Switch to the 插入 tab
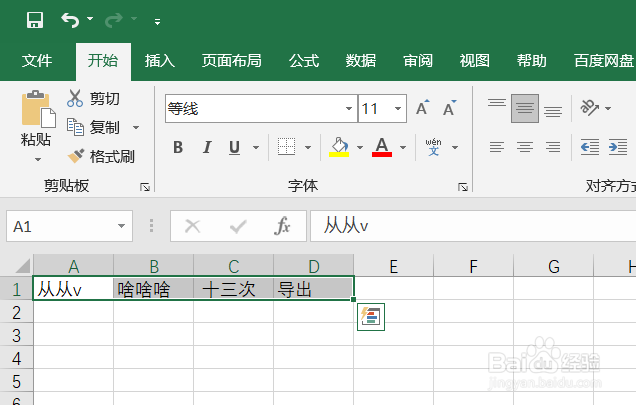Image resolution: width=636 pixels, height=405 pixels. point(160,61)
